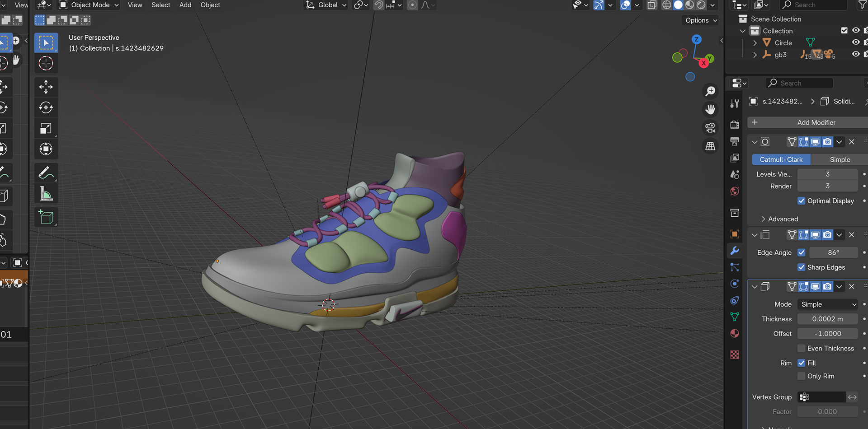The width and height of the screenshot is (868, 429).
Task: Enable Even Thickness checkbox
Action: point(802,349)
